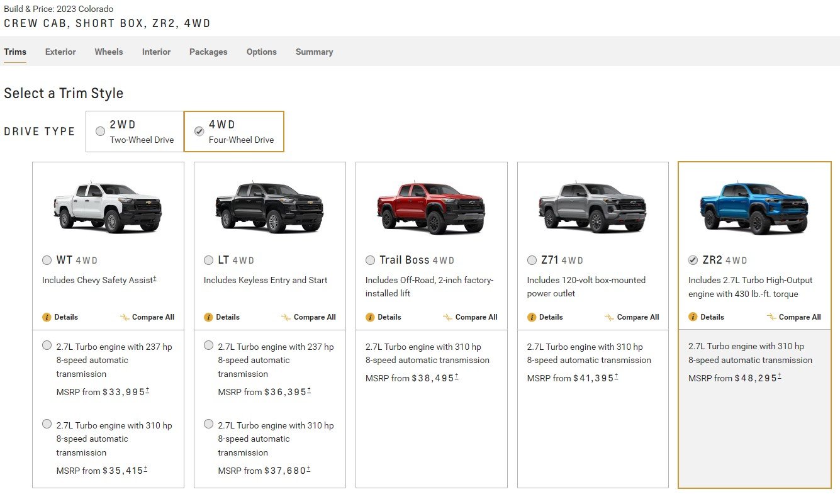The width and height of the screenshot is (840, 504).
Task: Click the Z71 $41,395 MSRP price
Action: point(594,378)
